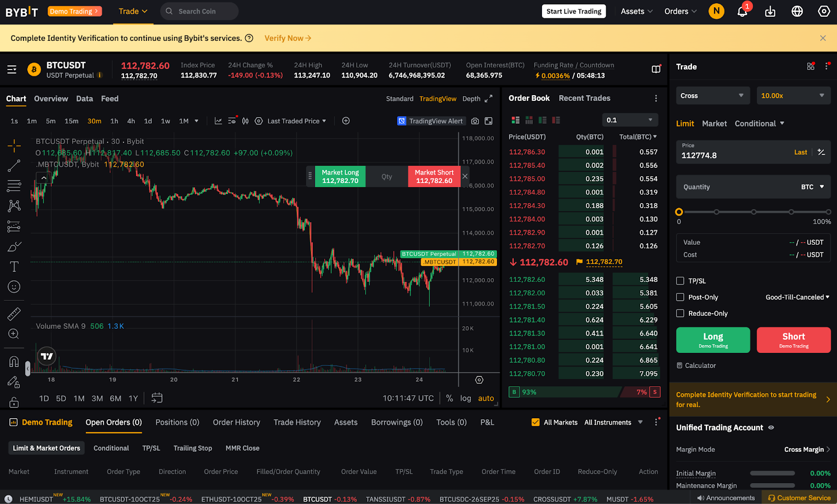
Task: Enable the TP/SL checkbox
Action: pos(680,281)
